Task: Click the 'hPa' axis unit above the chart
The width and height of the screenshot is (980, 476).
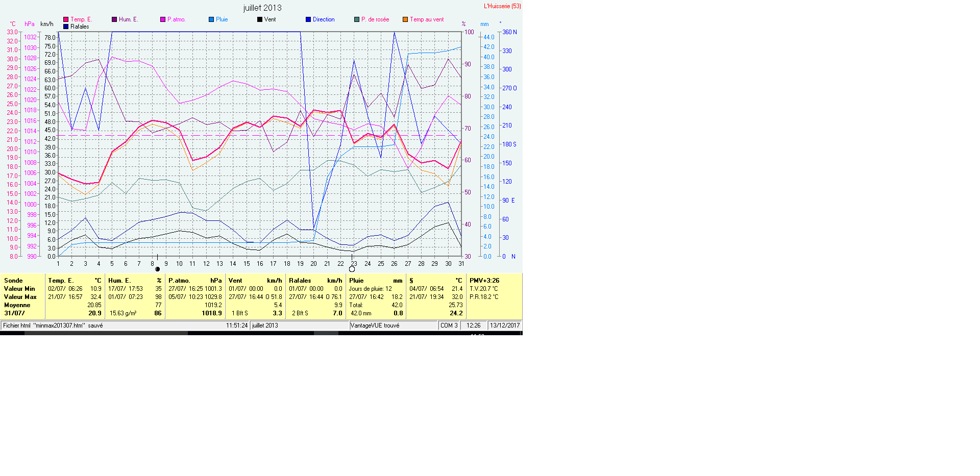Action: (30, 24)
